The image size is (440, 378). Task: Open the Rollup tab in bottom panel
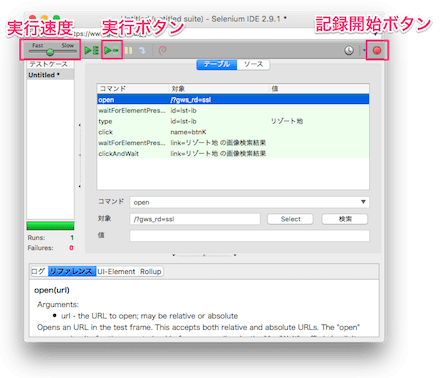pos(151,271)
